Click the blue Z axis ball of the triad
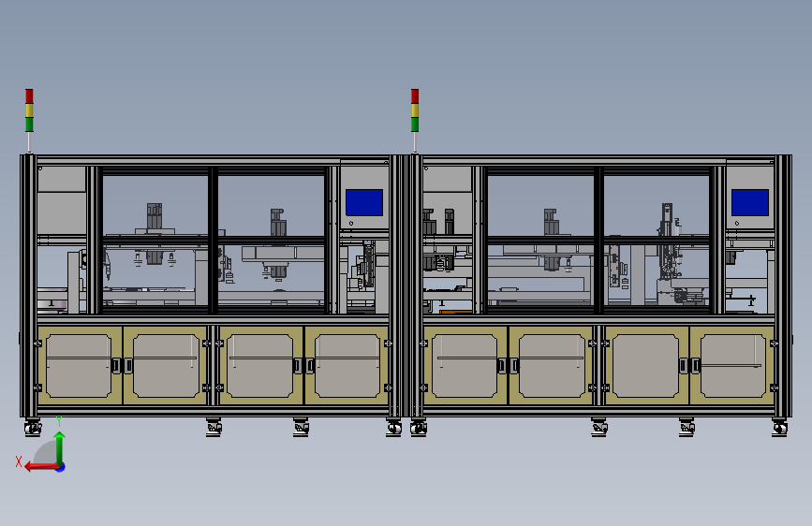This screenshot has height=526, width=812. pyautogui.click(x=61, y=467)
